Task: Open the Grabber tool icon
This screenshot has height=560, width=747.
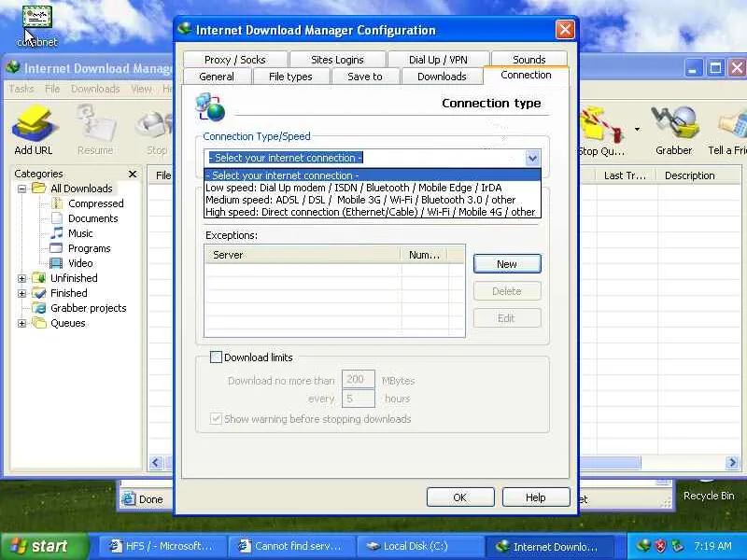Action: (673, 124)
